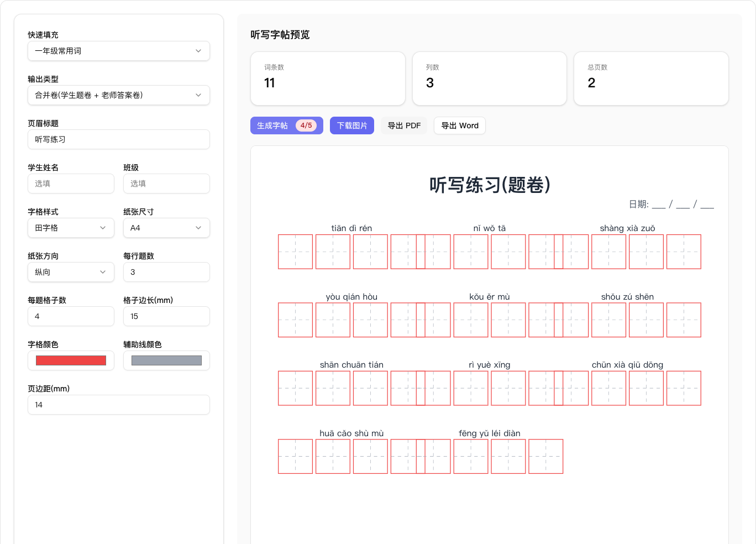Click the 列数 stat card
The image size is (756, 544).
point(490,79)
